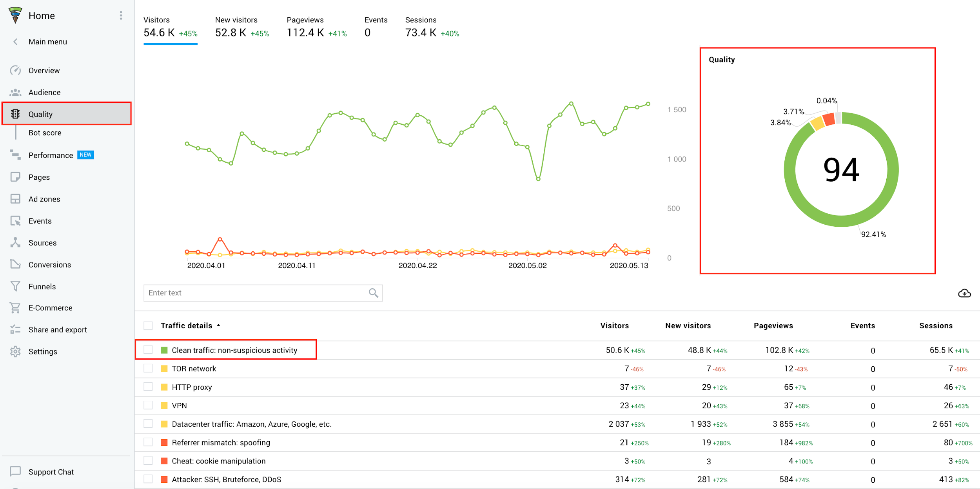Go back using Main menu chevron
The height and width of the screenshot is (489, 980).
(x=15, y=42)
